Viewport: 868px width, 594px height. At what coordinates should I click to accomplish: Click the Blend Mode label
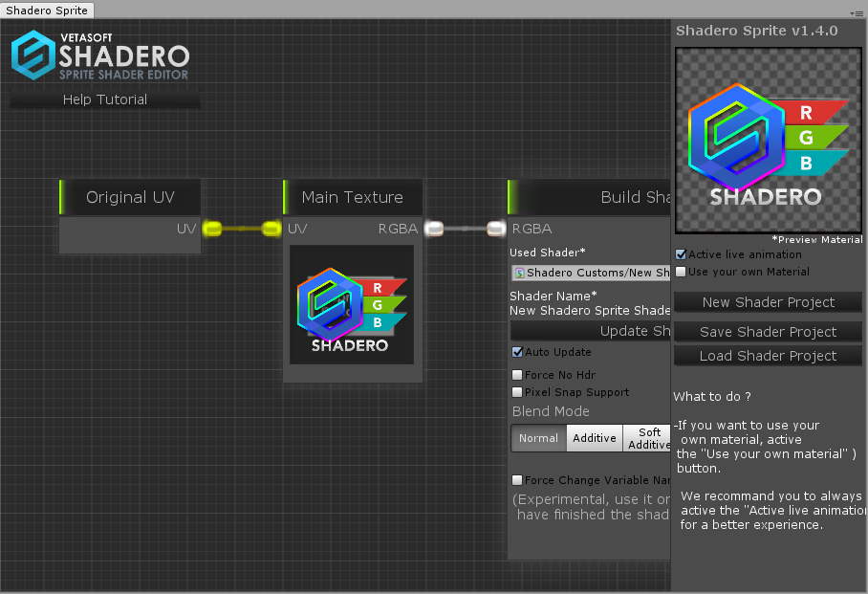[551, 411]
